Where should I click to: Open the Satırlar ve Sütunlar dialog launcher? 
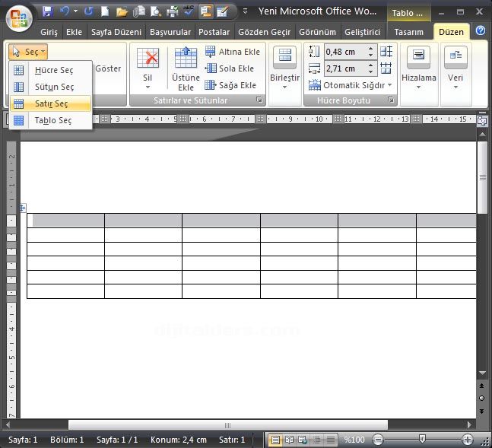coord(259,100)
